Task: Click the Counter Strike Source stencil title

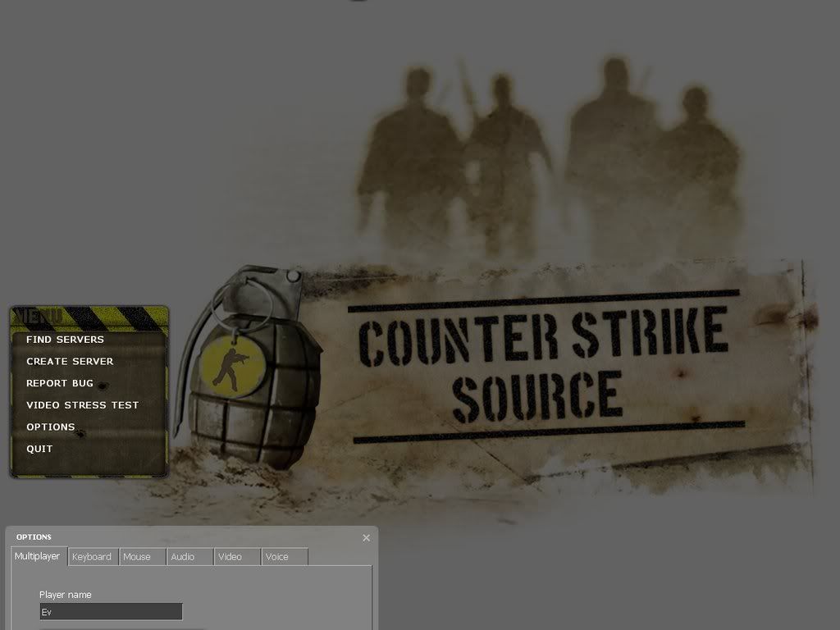Action: pos(545,367)
